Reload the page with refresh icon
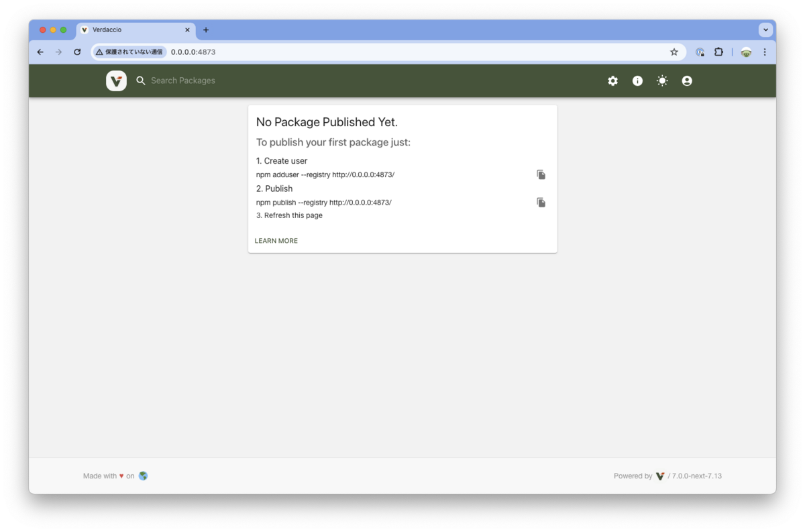805x532 pixels. coord(77,52)
